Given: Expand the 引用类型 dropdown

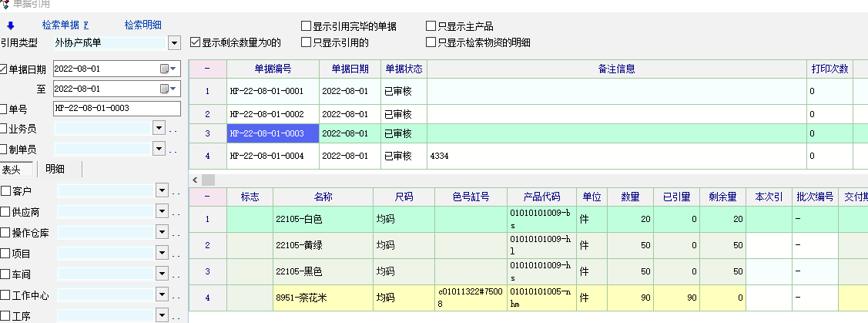Looking at the screenshot, I should click(x=173, y=42).
